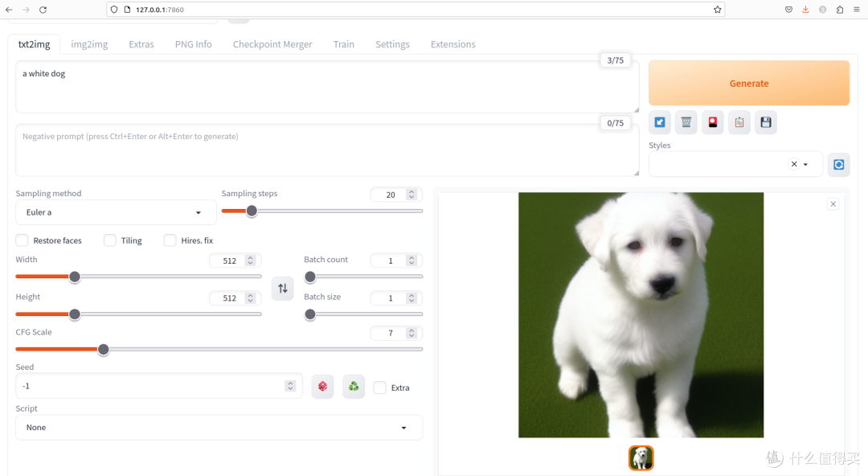Open the Pocket save icon in browser toolbar

pos(788,10)
